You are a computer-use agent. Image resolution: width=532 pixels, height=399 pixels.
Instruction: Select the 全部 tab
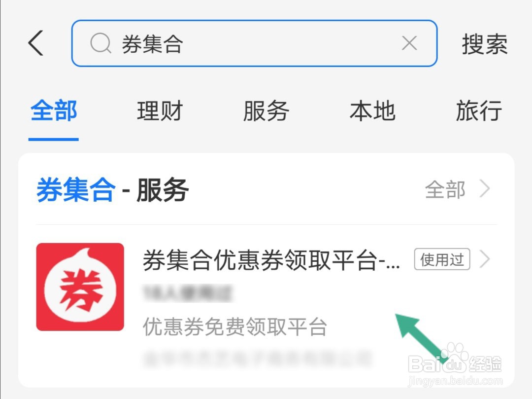coord(54,110)
